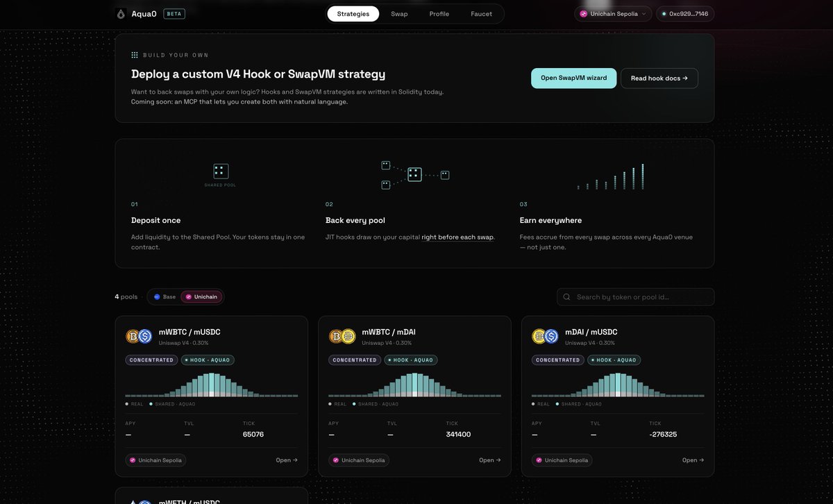Screen dimensions: 833x504
Task: Click Hook · Aqua0 badge on mDAI / mUSDC card
Action: (614, 360)
